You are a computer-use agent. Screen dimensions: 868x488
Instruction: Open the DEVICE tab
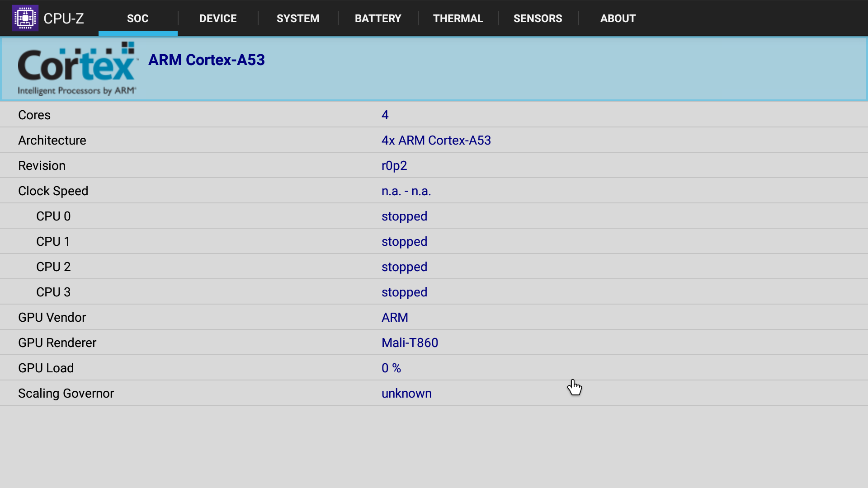click(218, 19)
